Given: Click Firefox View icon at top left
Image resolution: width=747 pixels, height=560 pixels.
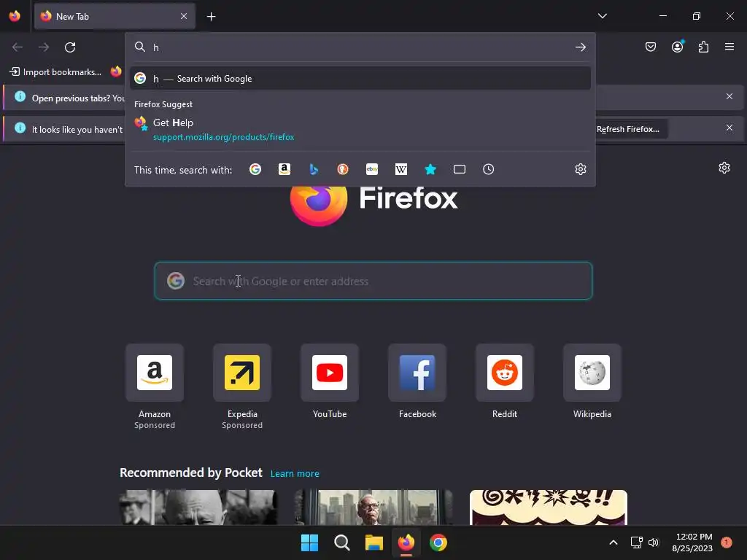Looking at the screenshot, I should click(15, 16).
